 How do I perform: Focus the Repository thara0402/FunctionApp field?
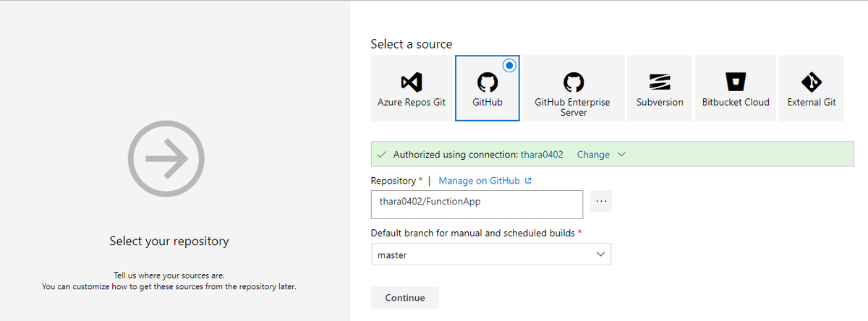pyautogui.click(x=477, y=204)
